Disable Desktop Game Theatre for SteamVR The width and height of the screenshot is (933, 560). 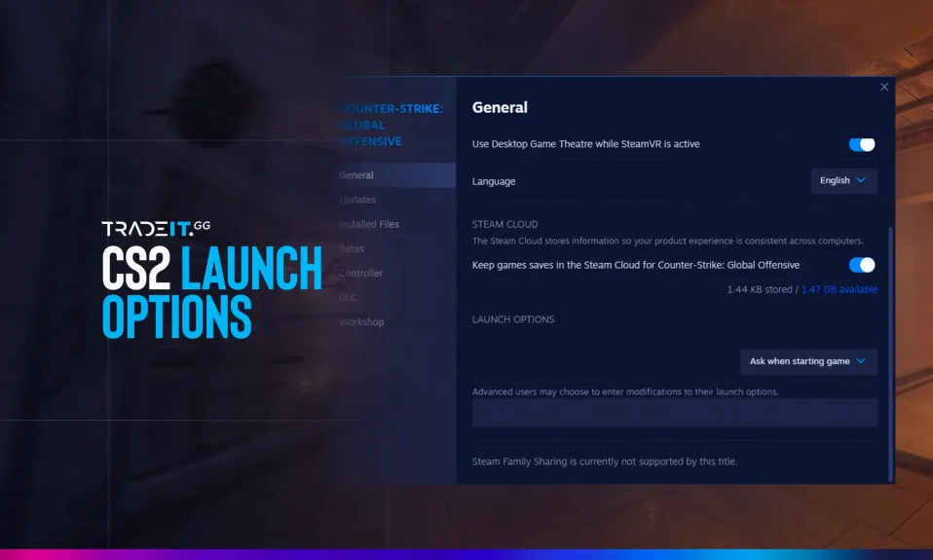click(861, 144)
